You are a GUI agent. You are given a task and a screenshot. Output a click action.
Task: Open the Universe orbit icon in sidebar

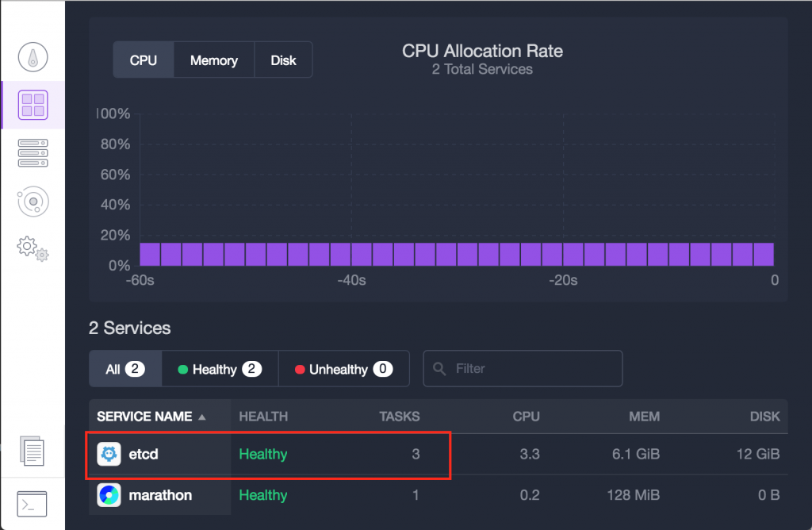click(33, 201)
